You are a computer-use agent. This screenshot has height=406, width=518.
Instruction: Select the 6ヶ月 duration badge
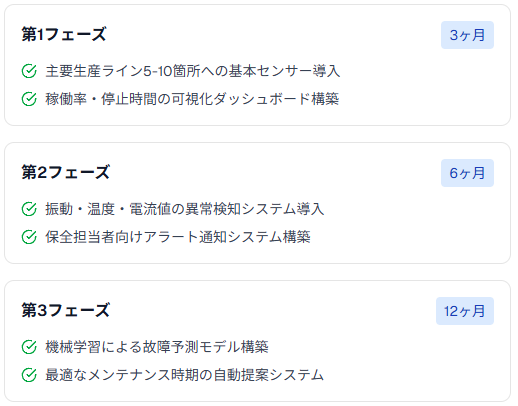[x=467, y=173]
